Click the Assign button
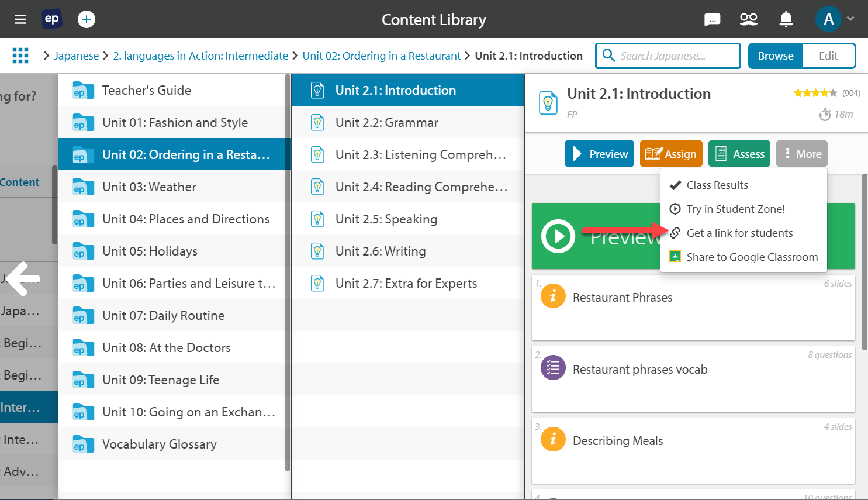The height and width of the screenshot is (500, 868). coord(671,153)
